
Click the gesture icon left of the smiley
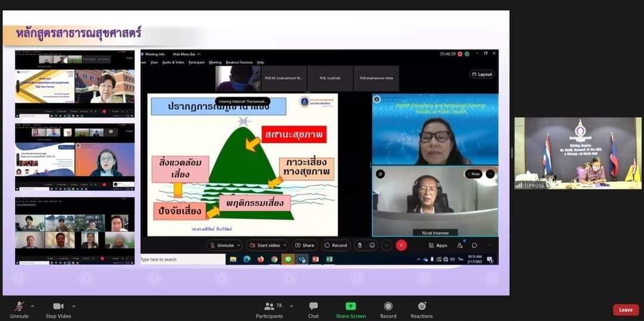[360, 245]
